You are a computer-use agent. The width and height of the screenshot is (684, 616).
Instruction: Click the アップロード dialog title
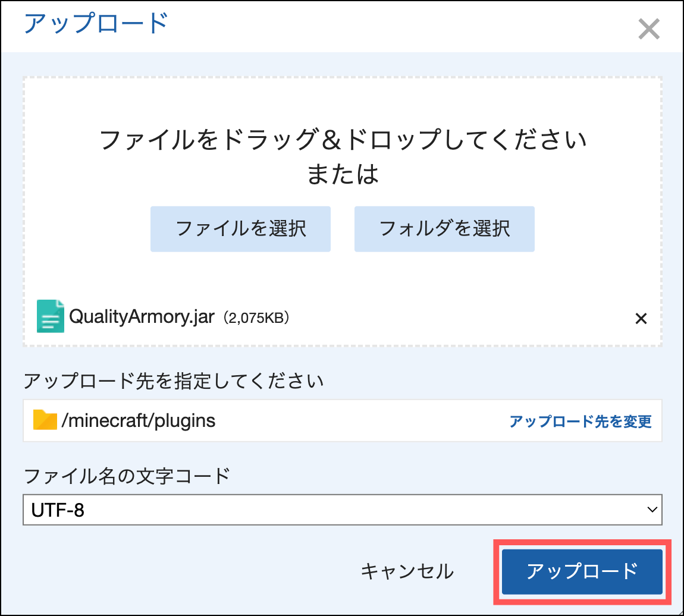click(x=96, y=23)
